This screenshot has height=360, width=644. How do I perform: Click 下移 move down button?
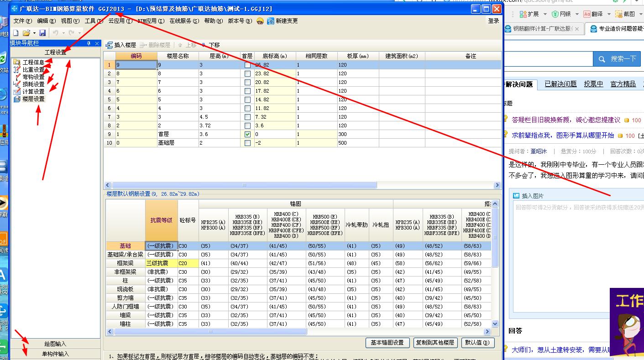click(210, 45)
